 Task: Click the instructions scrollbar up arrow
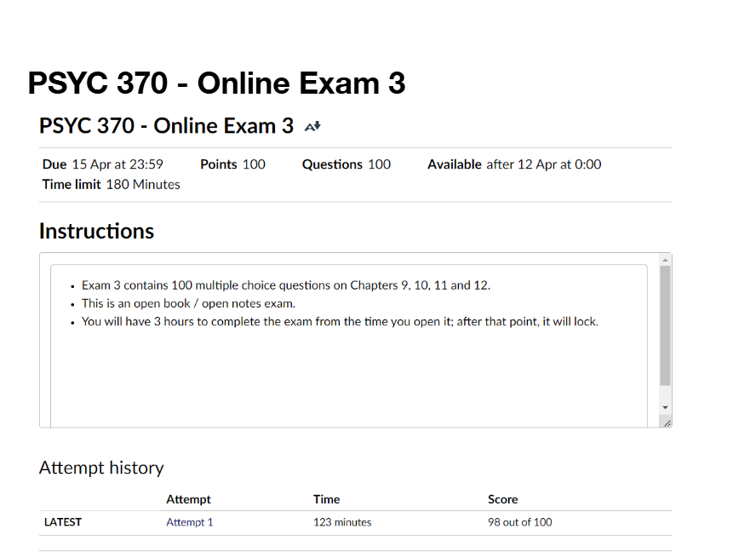pos(666,260)
